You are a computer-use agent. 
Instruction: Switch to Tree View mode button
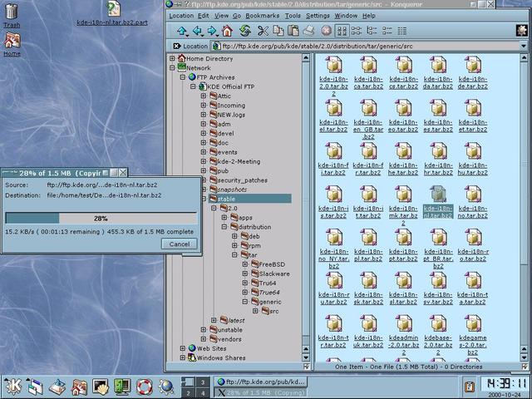[372, 32]
